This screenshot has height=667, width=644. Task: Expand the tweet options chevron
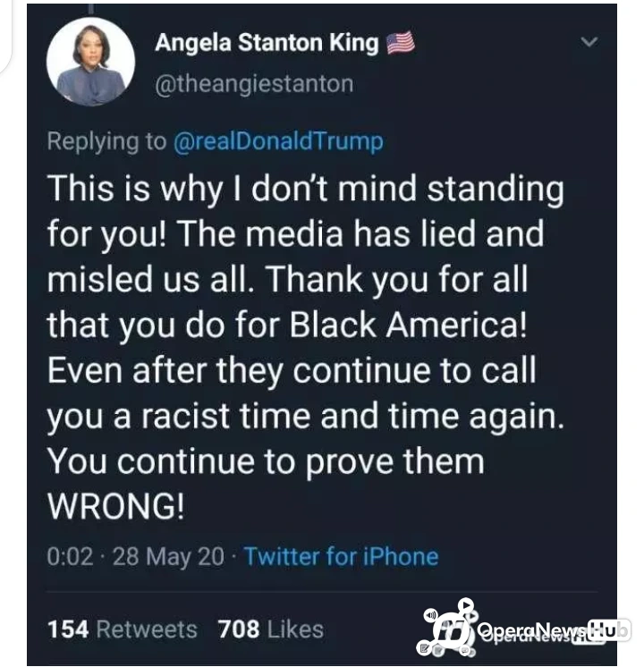coord(589,41)
